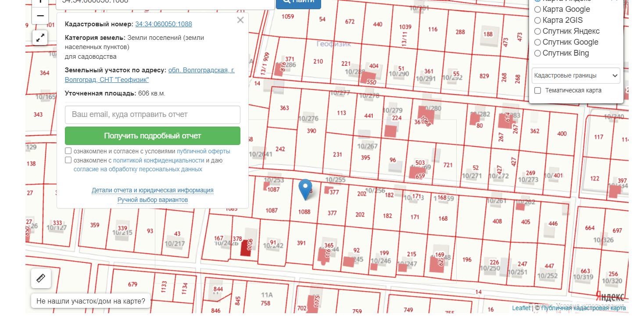644x318 pixels.
Task: Click parcel labeled 1088 on map
Action: [304, 212]
